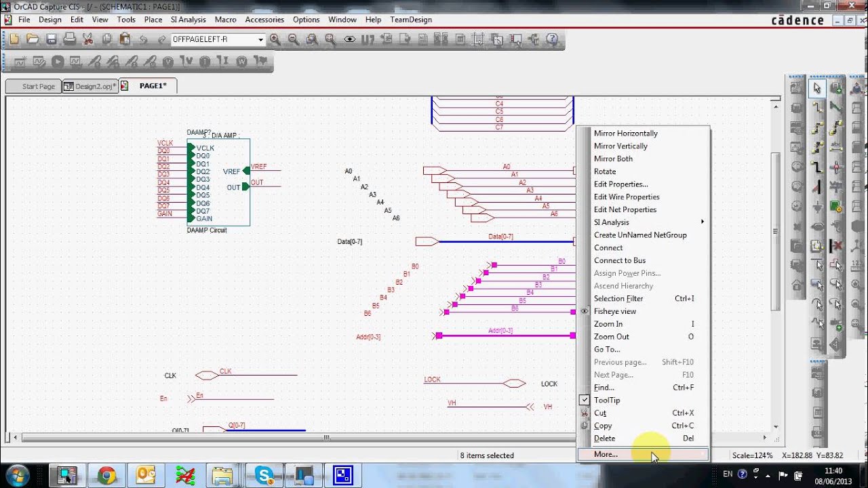The height and width of the screenshot is (488, 868).
Task: Undo the last action from toolbar
Action: (x=143, y=39)
